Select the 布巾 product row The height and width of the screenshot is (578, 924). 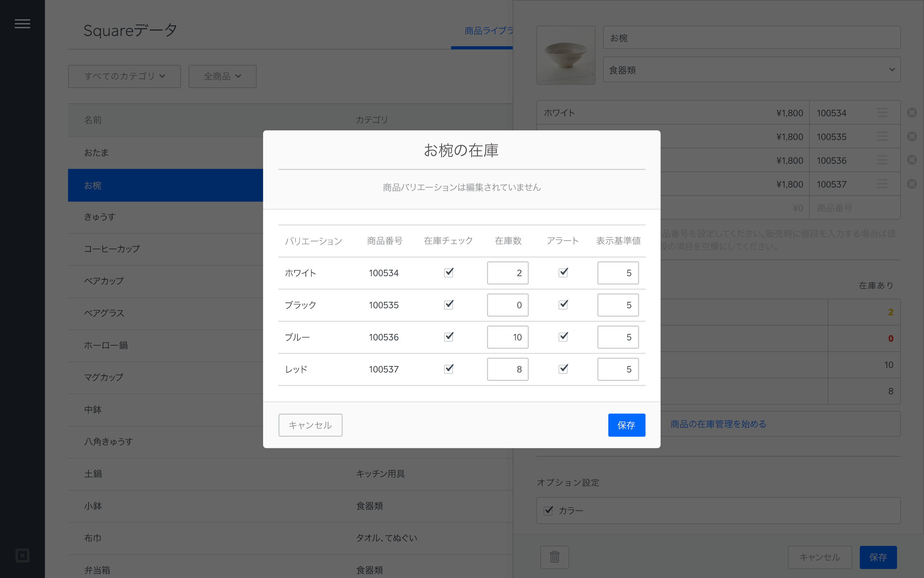[290, 538]
